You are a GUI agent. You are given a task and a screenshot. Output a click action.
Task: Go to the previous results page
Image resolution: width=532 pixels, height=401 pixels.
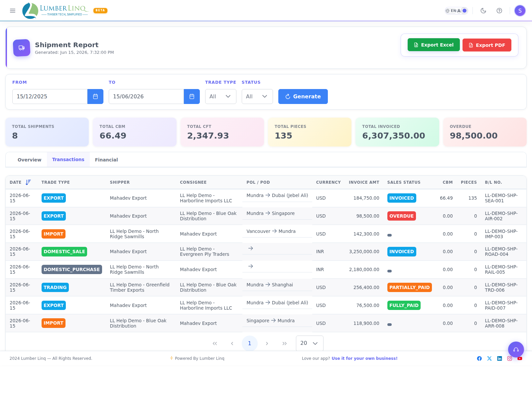[x=232, y=344]
